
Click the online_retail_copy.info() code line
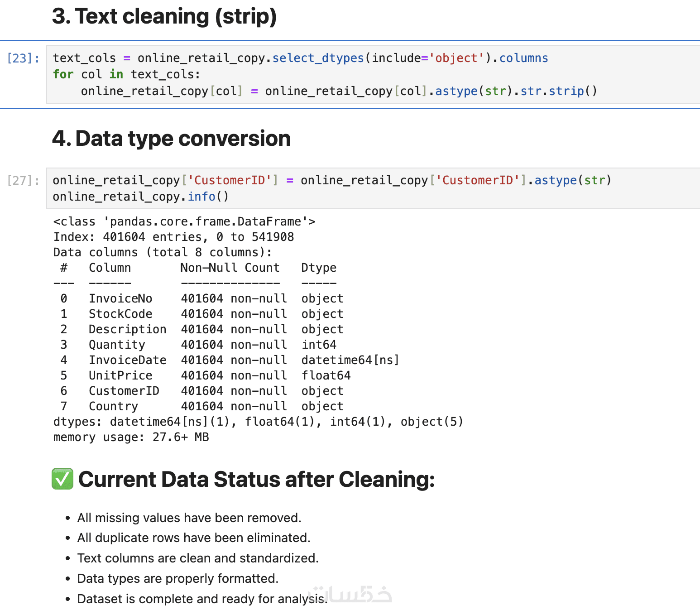(141, 197)
